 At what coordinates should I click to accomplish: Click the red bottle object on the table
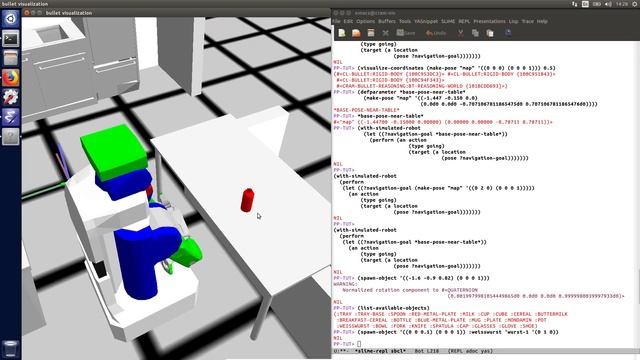click(x=247, y=200)
